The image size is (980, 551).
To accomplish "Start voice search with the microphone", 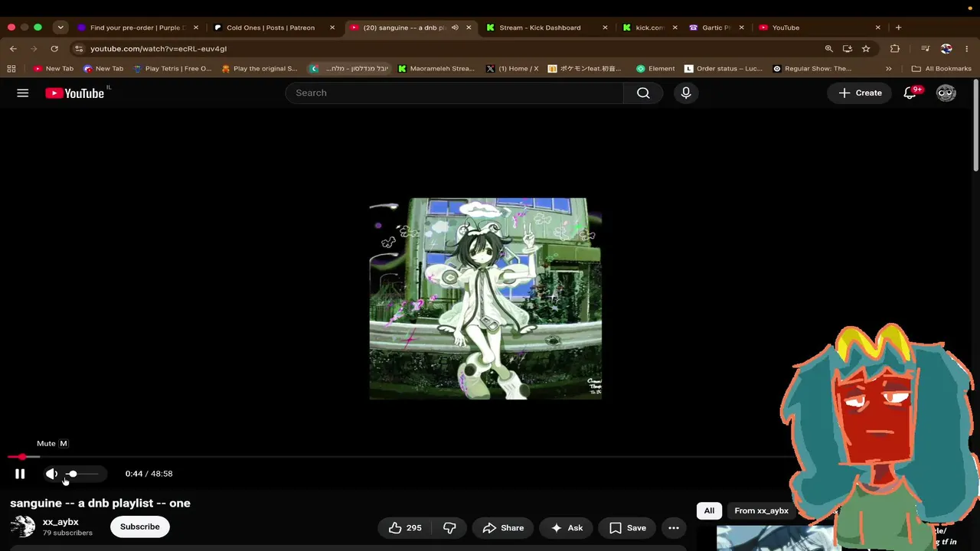I will click(x=686, y=93).
